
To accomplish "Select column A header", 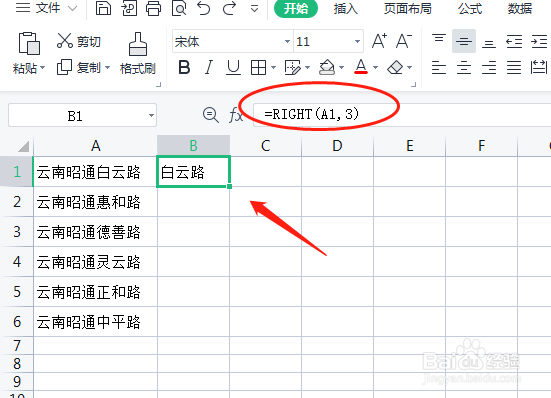I will pos(96,146).
